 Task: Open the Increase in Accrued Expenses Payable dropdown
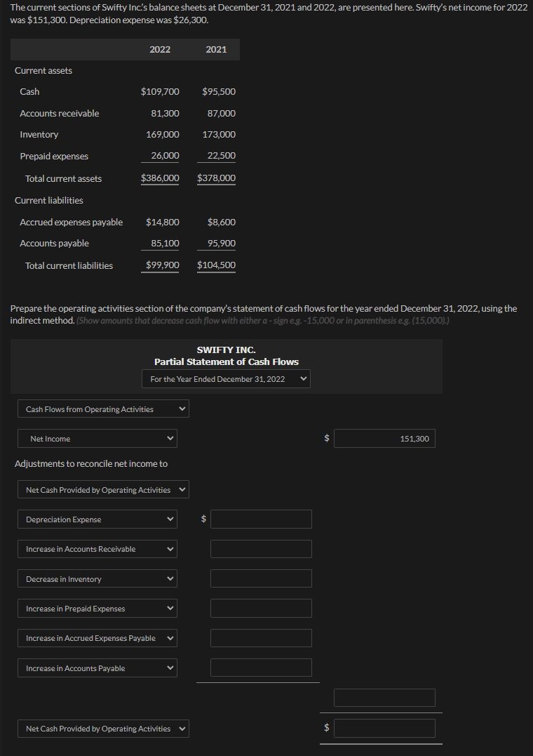pos(97,638)
